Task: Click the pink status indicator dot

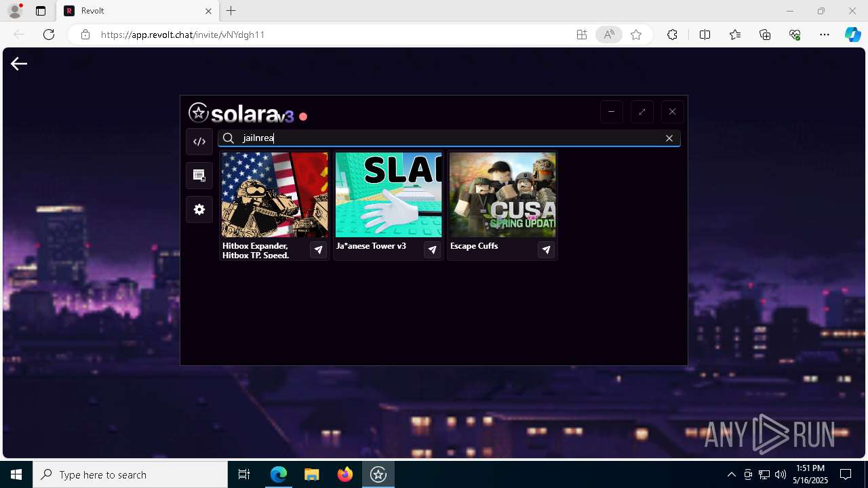Action: 303,117
